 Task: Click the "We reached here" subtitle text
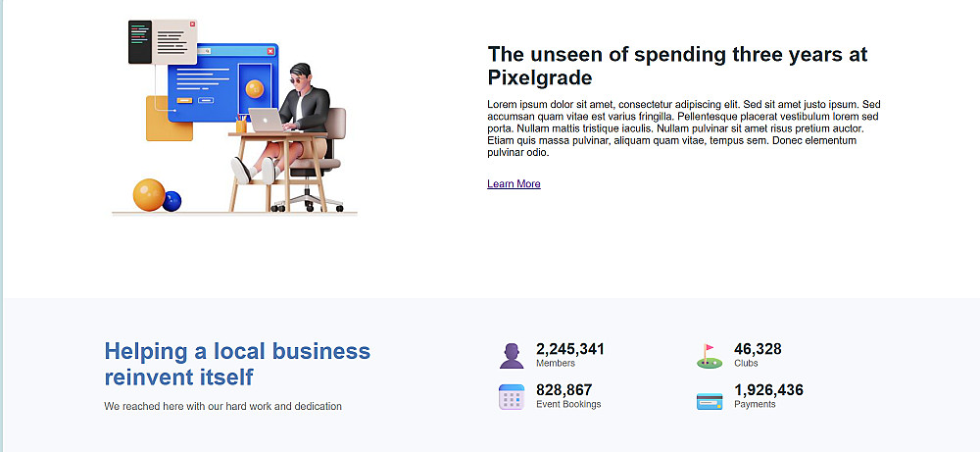(222, 406)
